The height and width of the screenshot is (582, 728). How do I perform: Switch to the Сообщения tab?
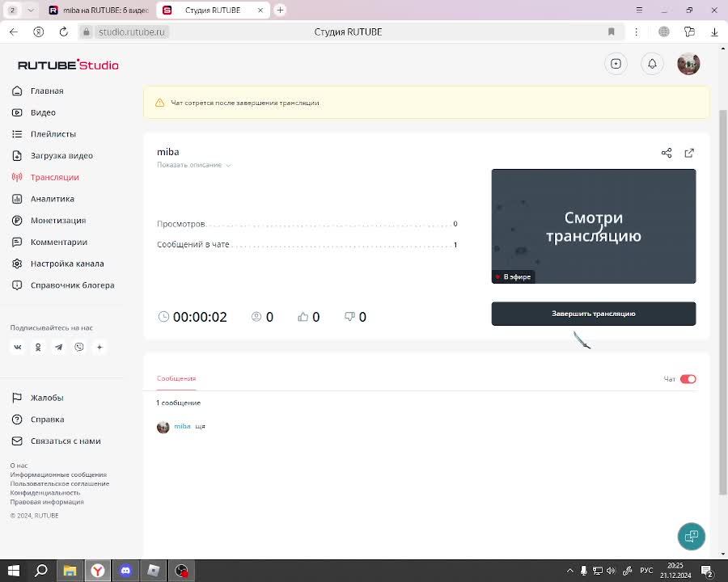176,378
